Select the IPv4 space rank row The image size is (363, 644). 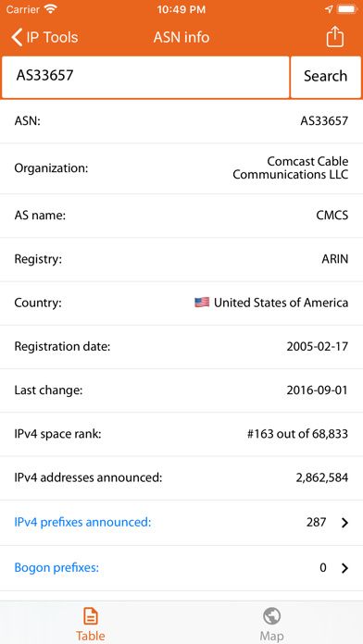(181, 434)
